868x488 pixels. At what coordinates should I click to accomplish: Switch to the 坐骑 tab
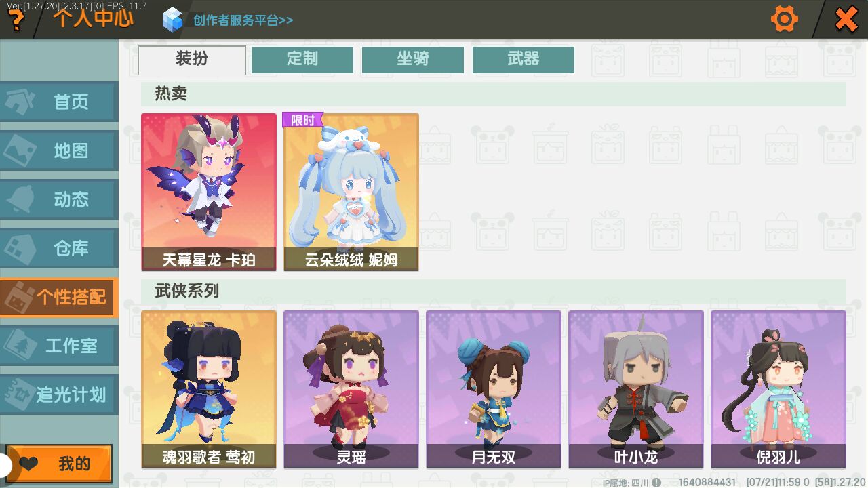pos(413,59)
